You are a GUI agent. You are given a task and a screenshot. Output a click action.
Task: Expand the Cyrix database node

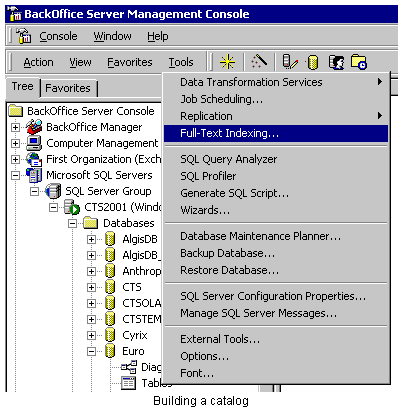click(91, 335)
